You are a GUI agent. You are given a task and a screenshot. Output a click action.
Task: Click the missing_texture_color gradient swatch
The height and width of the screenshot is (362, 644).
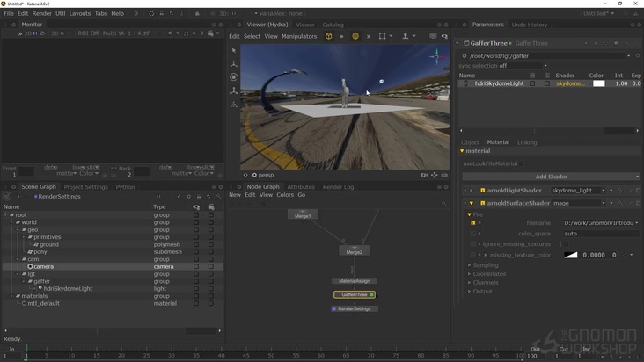[x=570, y=255]
